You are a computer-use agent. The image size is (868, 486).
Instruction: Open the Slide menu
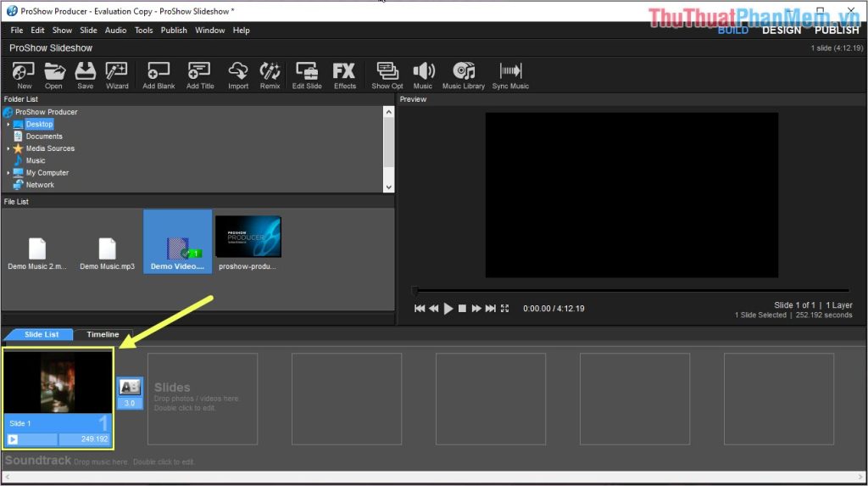pos(88,31)
